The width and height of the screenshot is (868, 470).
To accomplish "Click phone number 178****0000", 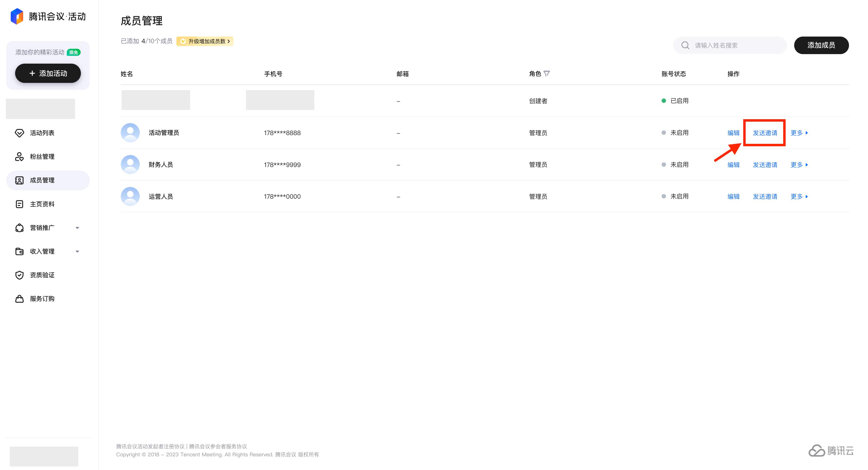I will pyautogui.click(x=282, y=196).
